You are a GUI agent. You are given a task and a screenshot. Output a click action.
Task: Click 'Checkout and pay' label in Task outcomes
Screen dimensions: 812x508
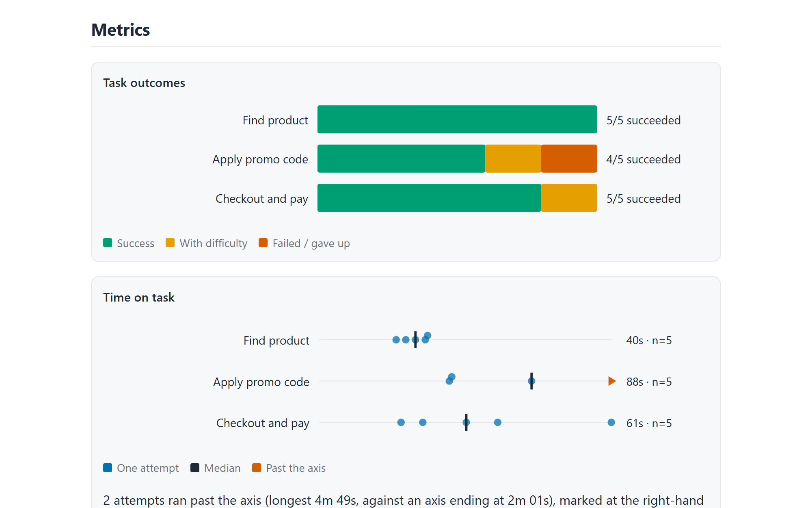tap(262, 199)
